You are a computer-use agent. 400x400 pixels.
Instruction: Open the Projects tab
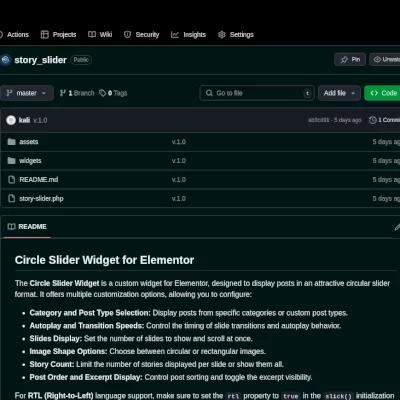pos(58,35)
